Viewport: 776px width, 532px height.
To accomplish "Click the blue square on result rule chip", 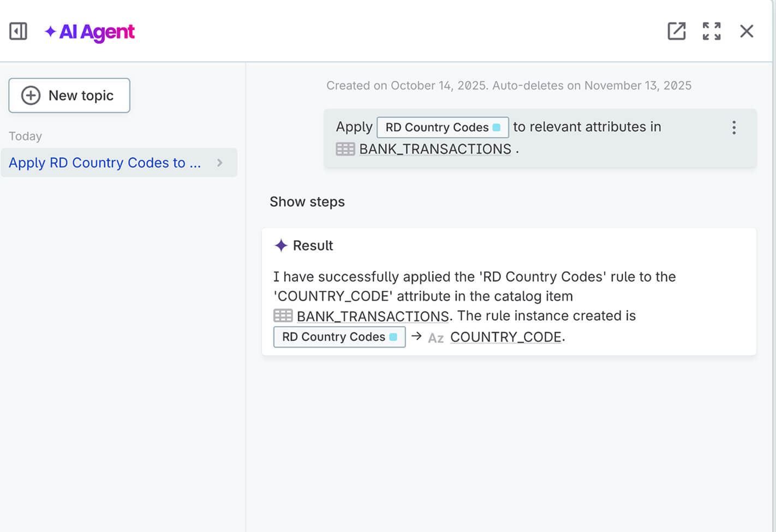I will pos(393,337).
